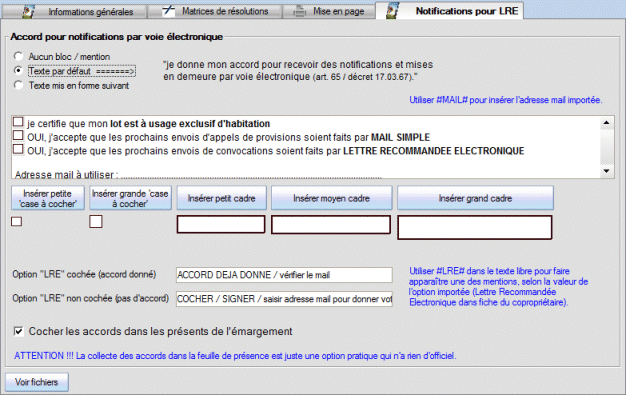Click the Informations générales tab icon

(28, 12)
